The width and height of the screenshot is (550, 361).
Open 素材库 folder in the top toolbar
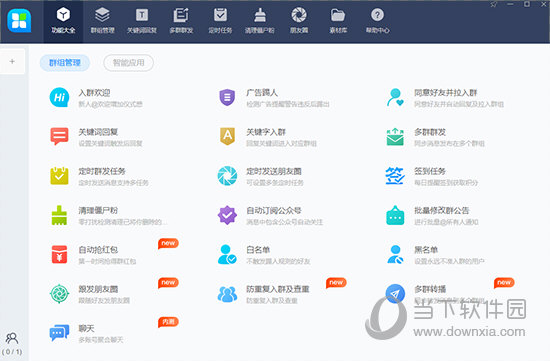pyautogui.click(x=338, y=21)
